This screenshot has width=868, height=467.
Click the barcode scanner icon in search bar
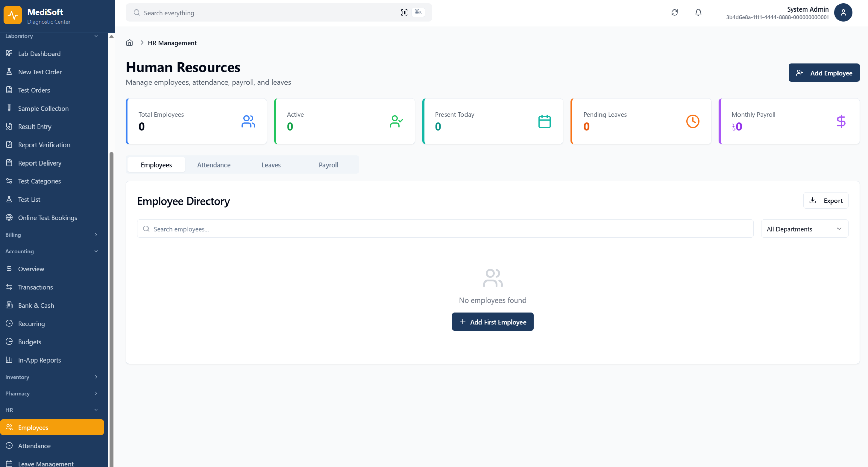(404, 13)
